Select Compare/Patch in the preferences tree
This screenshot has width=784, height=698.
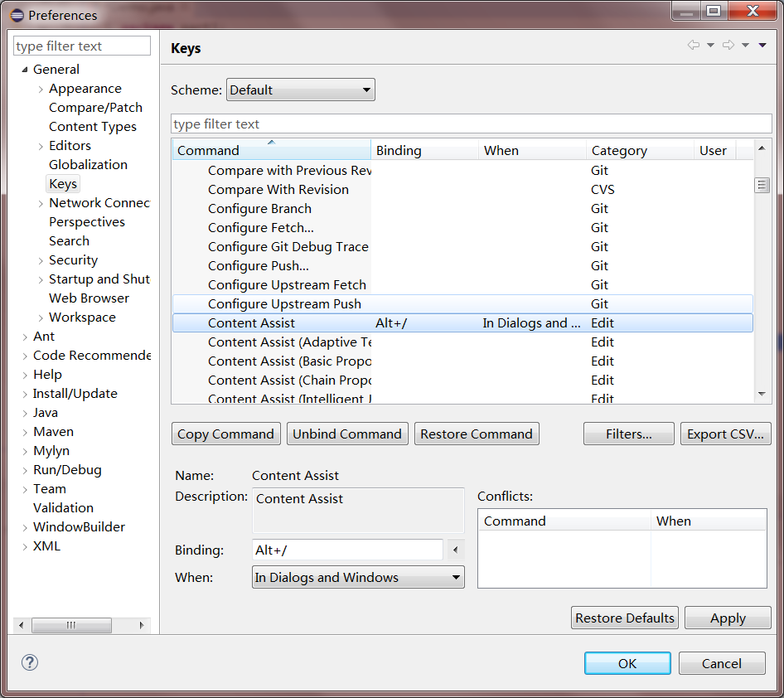(x=95, y=108)
